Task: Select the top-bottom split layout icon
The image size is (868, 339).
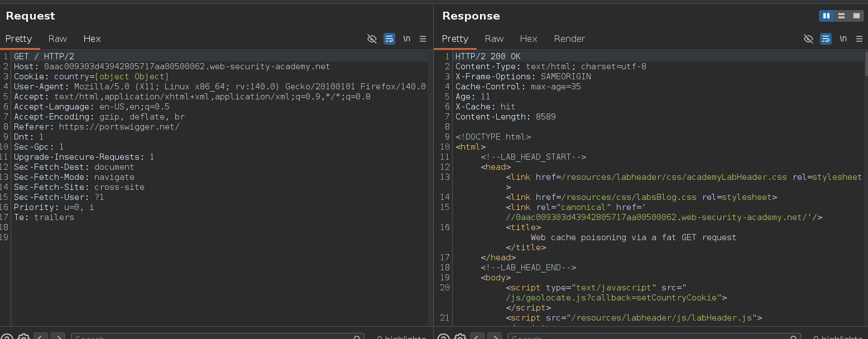Action: (841, 16)
